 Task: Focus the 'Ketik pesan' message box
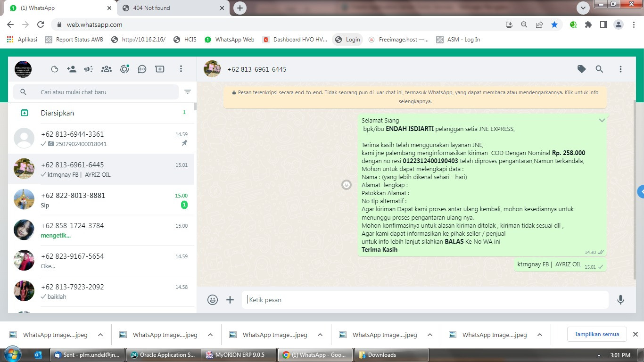[425, 300]
